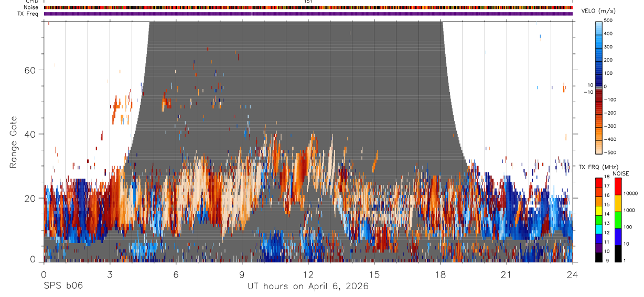Viewport: 644px width, 297px height.
Task: Pick the yellow segment of TX FRQ colorbar
Action: pyautogui.click(x=599, y=211)
